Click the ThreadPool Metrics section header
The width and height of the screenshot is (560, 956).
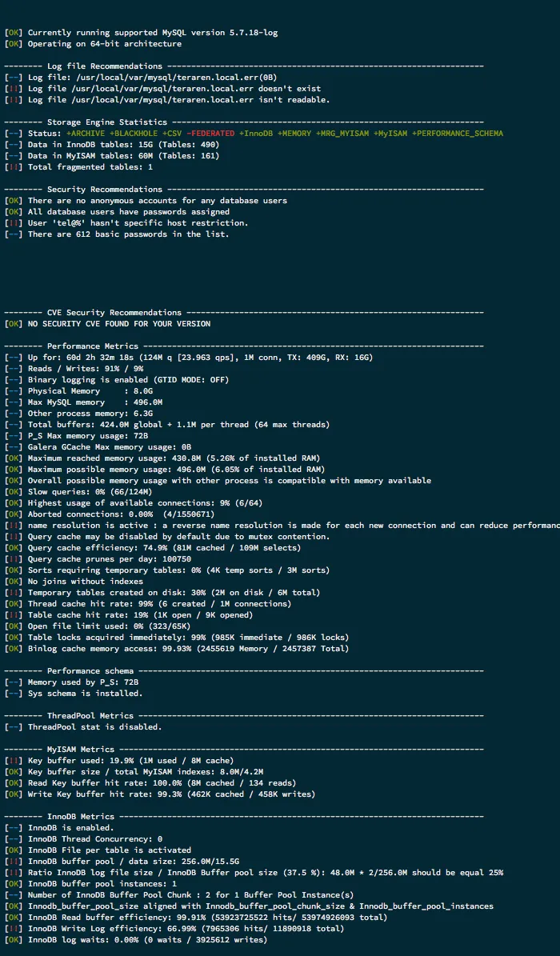[90, 716]
